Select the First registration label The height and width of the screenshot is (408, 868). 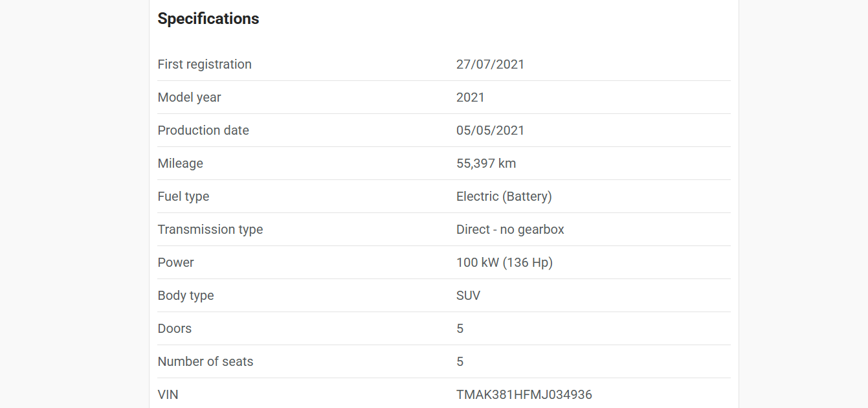click(205, 64)
